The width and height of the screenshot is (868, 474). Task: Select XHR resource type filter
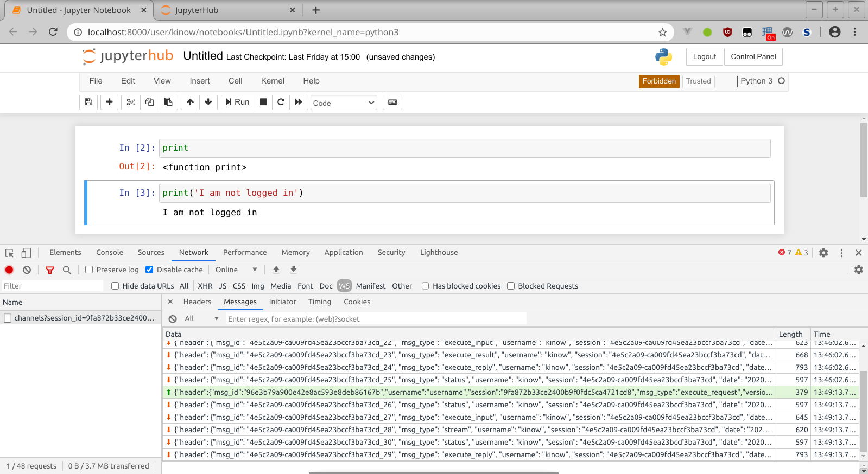pyautogui.click(x=205, y=286)
